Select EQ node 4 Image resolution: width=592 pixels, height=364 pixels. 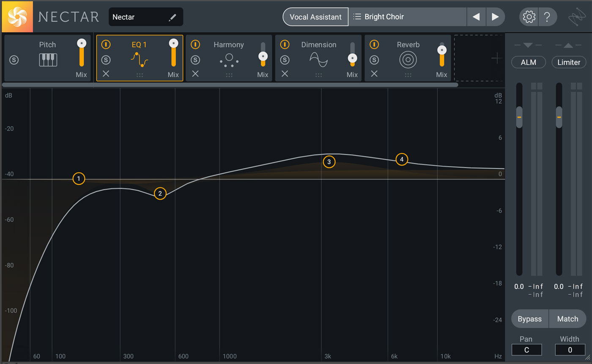click(x=402, y=159)
